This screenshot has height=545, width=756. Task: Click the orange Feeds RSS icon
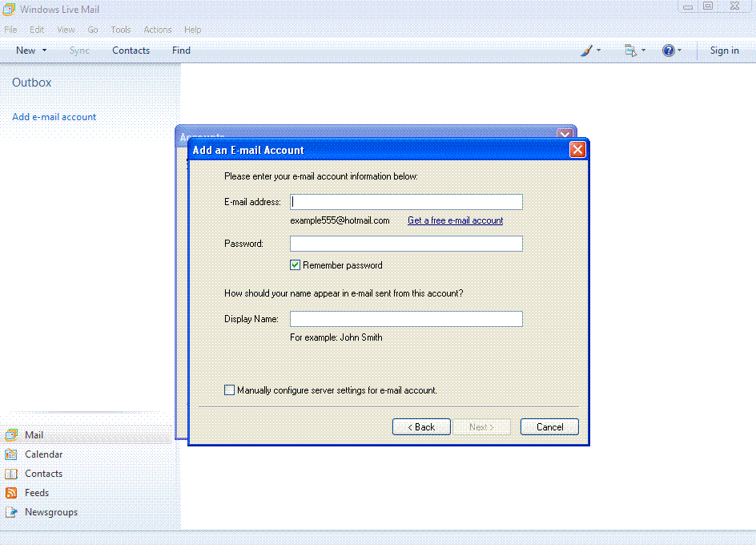(x=11, y=493)
